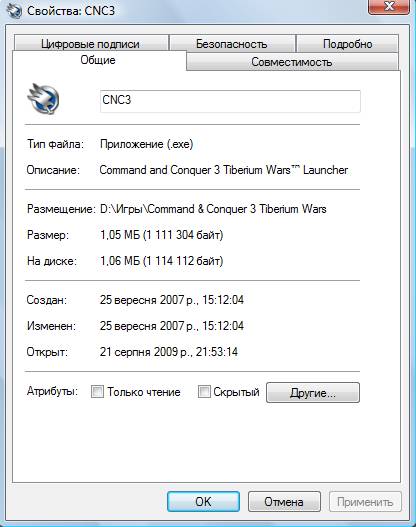Switch to the 'Безопасность' tab
416x527 pixels.
click(x=232, y=44)
